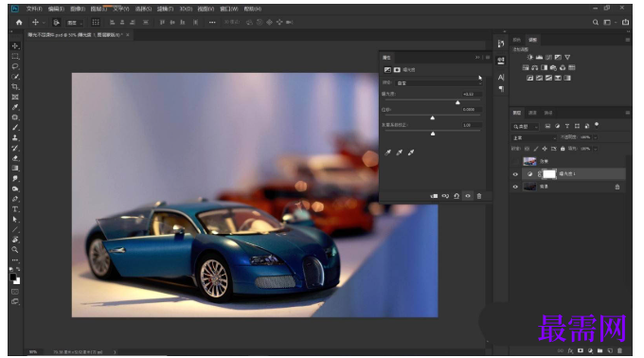The image size is (644, 358).
Task: Add a Brightness/Contrast adjustment (sun icon)
Action: [529, 58]
